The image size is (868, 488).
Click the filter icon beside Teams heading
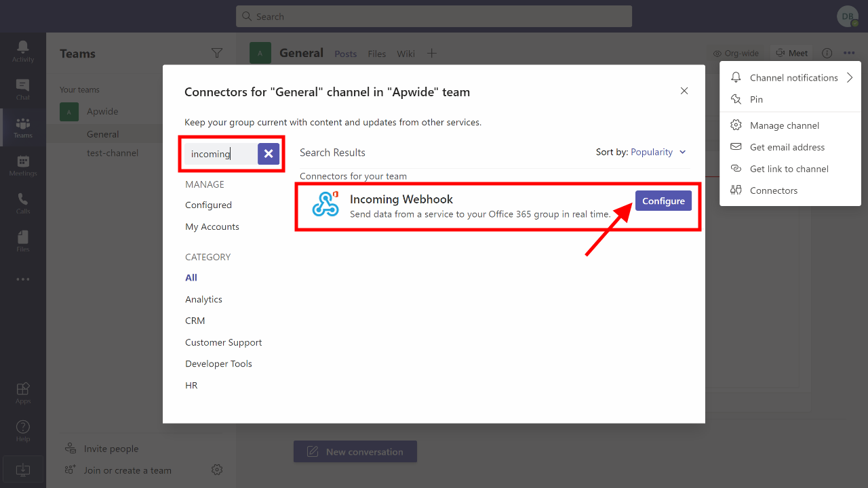coord(217,54)
